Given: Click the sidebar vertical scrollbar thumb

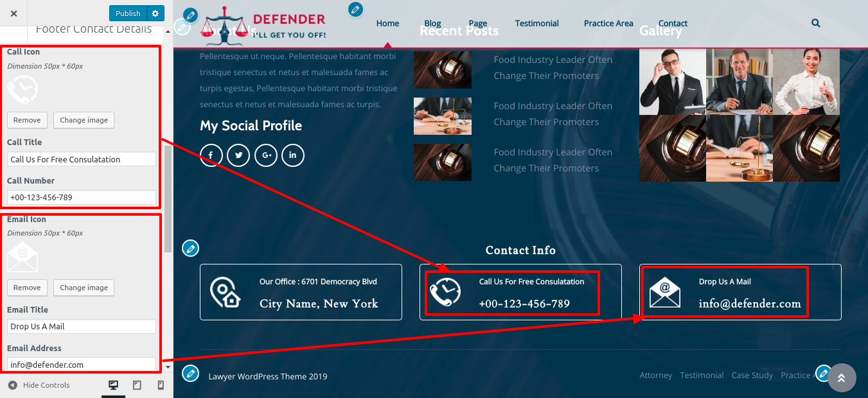Looking at the screenshot, I should [x=168, y=199].
